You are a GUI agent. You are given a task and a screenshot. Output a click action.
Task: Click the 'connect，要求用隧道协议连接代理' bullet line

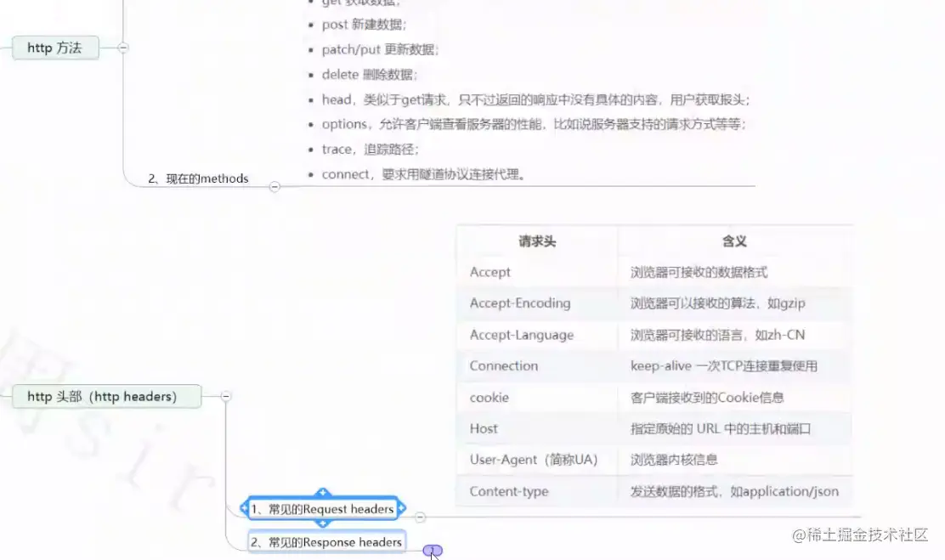pos(424,174)
